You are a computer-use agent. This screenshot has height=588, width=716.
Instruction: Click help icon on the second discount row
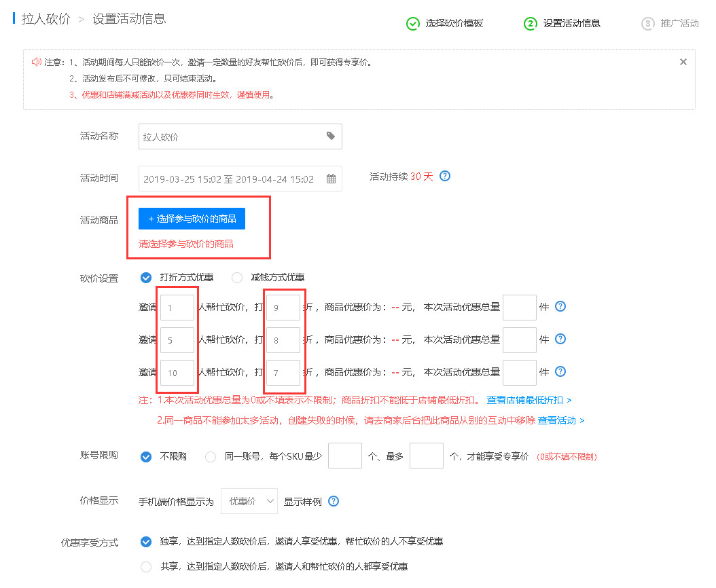[560, 339]
